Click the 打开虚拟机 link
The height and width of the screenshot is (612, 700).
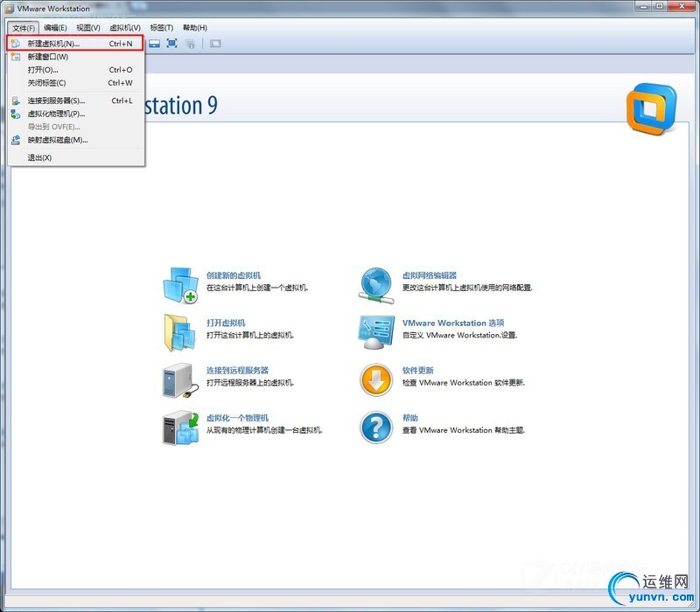tap(226, 323)
